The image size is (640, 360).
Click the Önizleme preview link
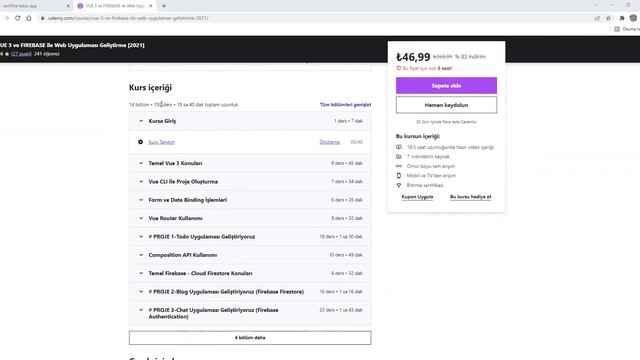point(329,142)
